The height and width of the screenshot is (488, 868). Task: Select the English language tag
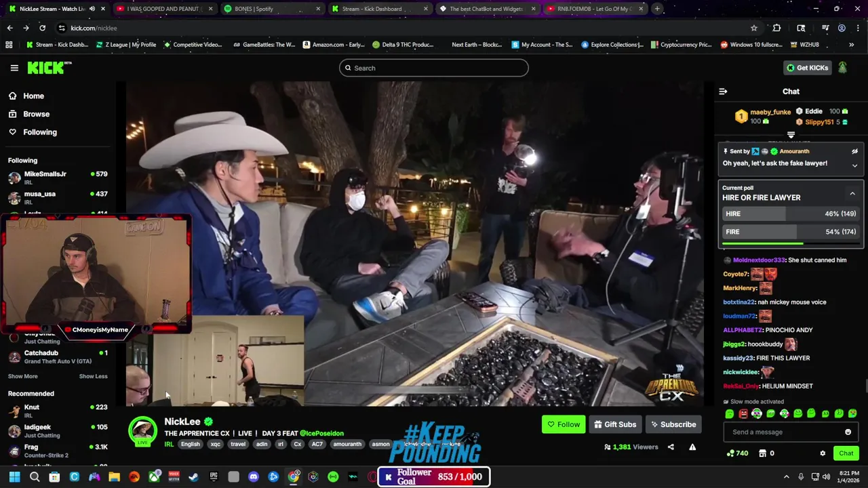(190, 445)
